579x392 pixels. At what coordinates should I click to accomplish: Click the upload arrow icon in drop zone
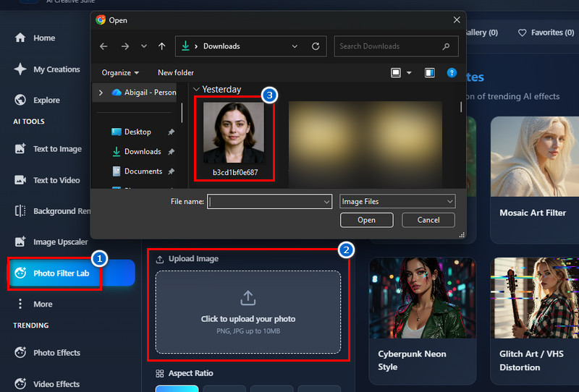click(248, 298)
